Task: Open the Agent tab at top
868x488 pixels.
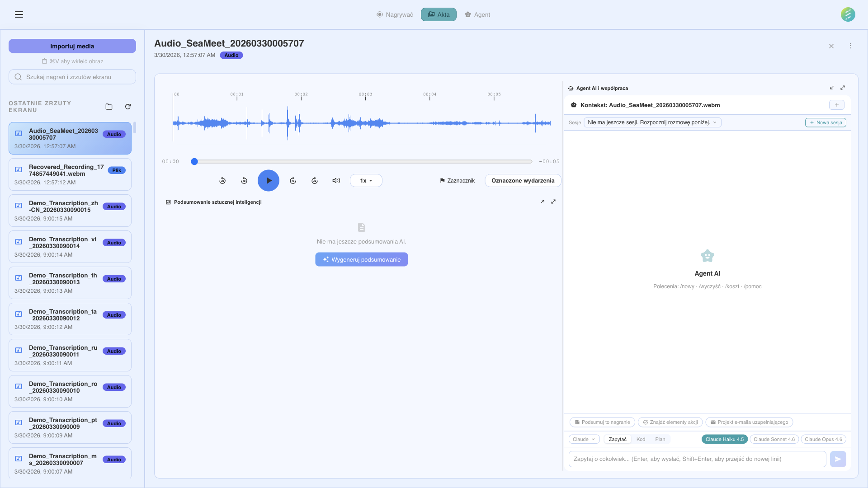Action: [x=477, y=14]
